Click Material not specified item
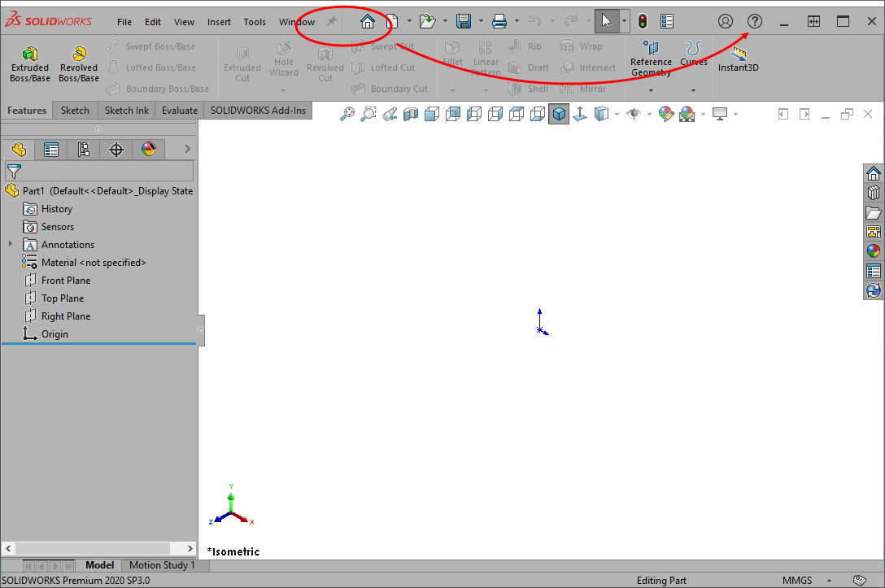 pyautogui.click(x=93, y=263)
